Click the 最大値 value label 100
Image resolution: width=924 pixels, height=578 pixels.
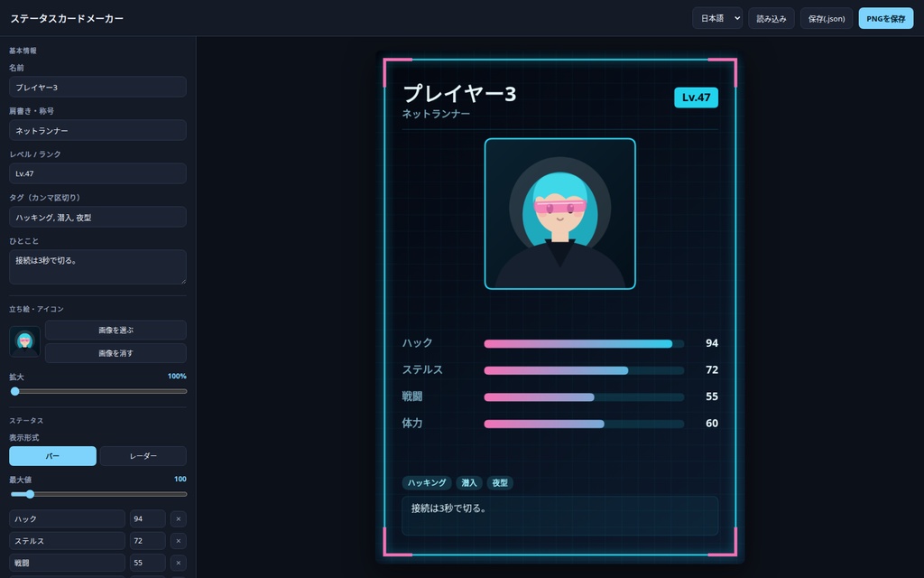tap(180, 479)
